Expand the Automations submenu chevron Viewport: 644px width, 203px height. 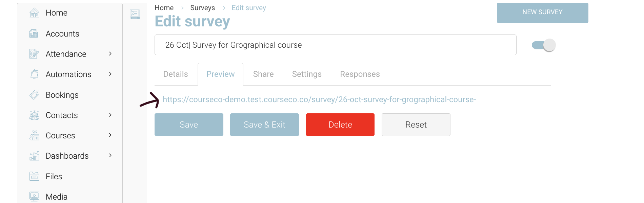110,74
